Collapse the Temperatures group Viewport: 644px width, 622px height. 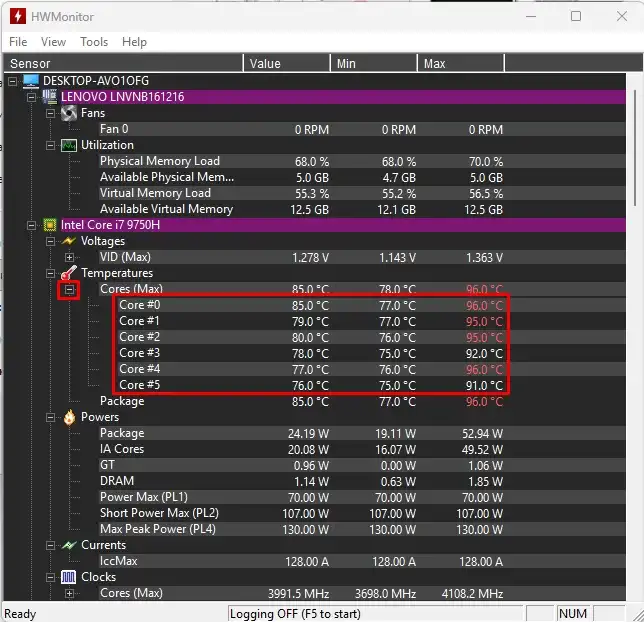click(51, 274)
